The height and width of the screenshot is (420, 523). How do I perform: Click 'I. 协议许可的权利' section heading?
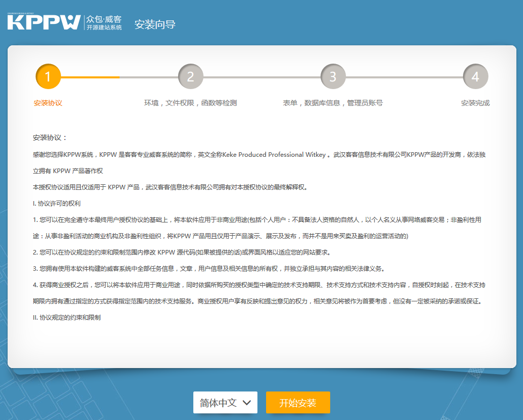(56, 203)
